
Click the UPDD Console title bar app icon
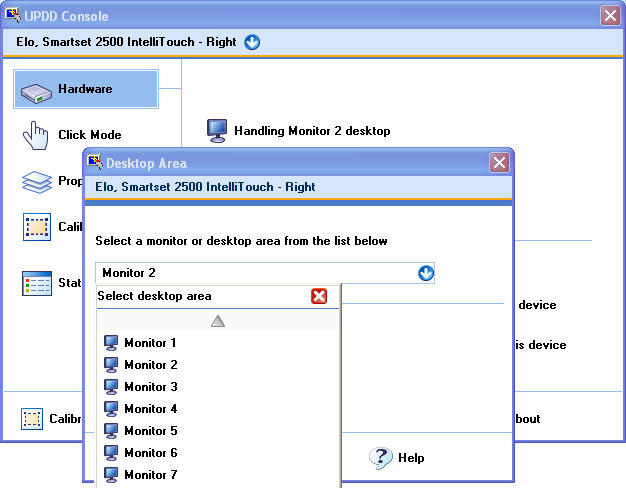[x=13, y=15]
